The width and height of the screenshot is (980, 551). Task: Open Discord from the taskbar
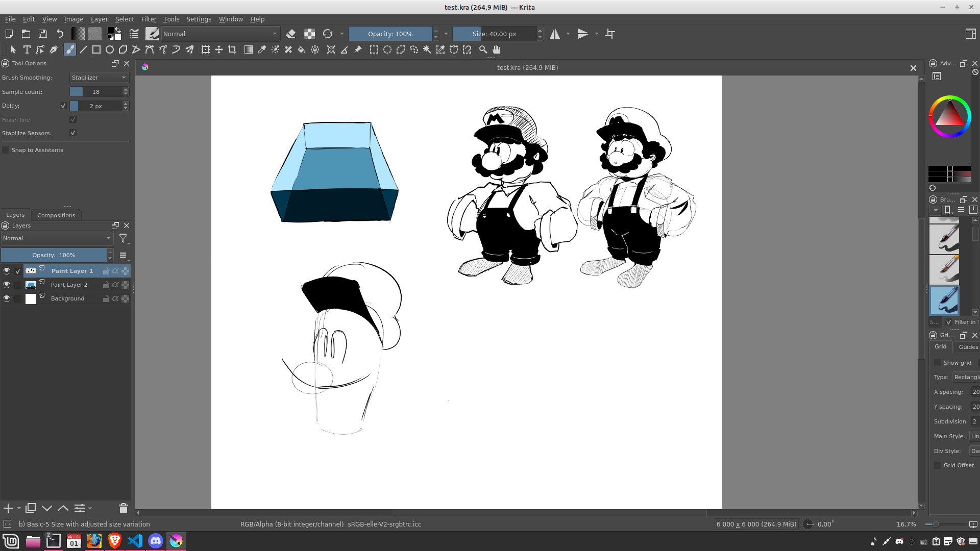pos(156,541)
